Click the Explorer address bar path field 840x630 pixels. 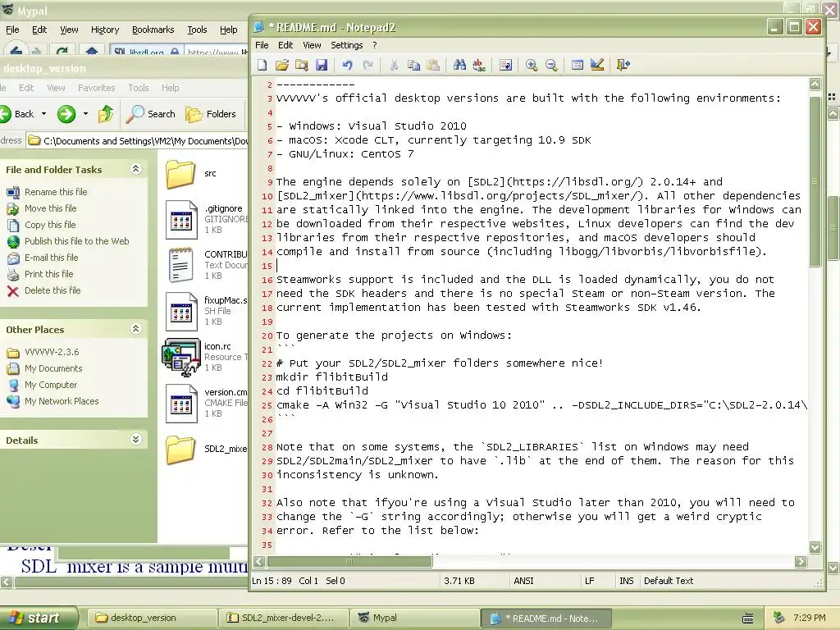[137, 141]
